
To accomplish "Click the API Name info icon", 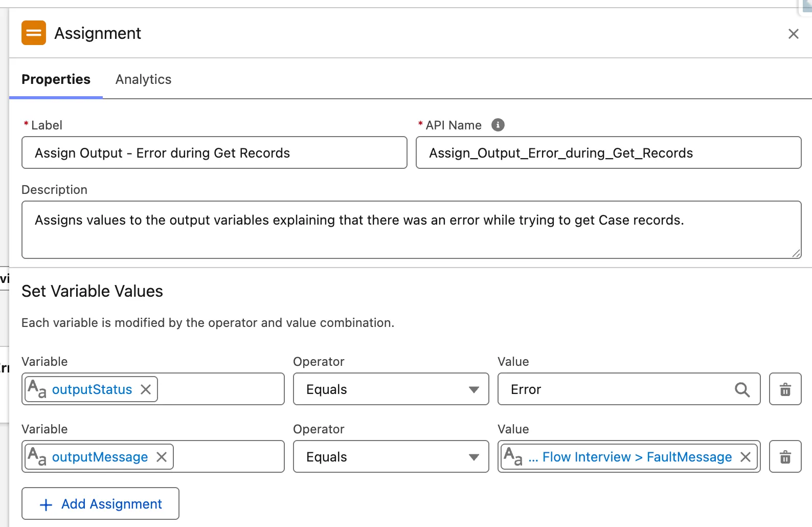I will (498, 125).
